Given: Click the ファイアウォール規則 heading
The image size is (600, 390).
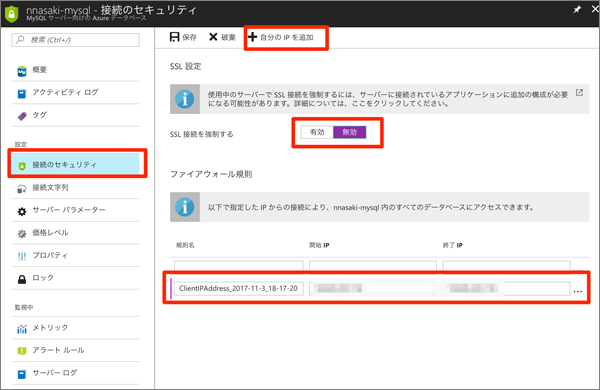Looking at the screenshot, I should (x=211, y=174).
